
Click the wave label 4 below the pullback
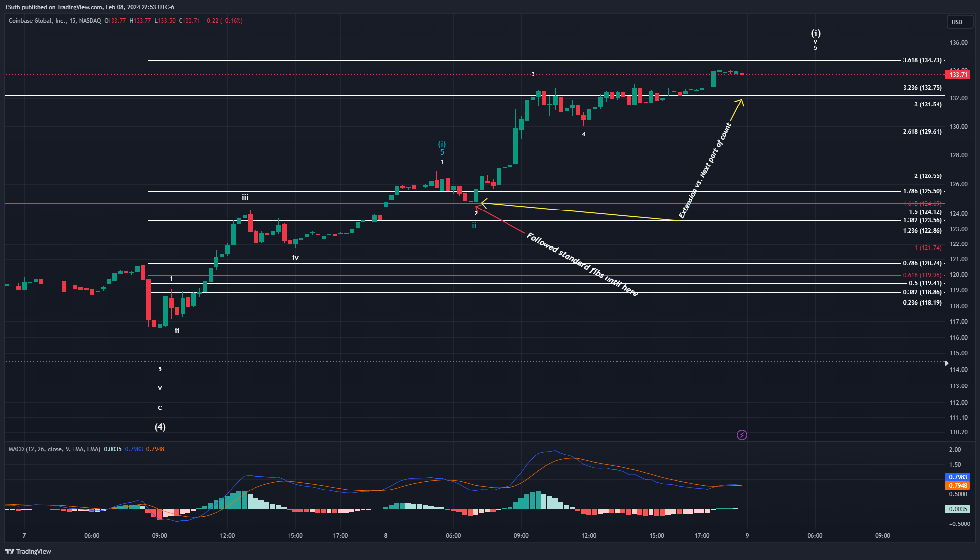tap(583, 134)
